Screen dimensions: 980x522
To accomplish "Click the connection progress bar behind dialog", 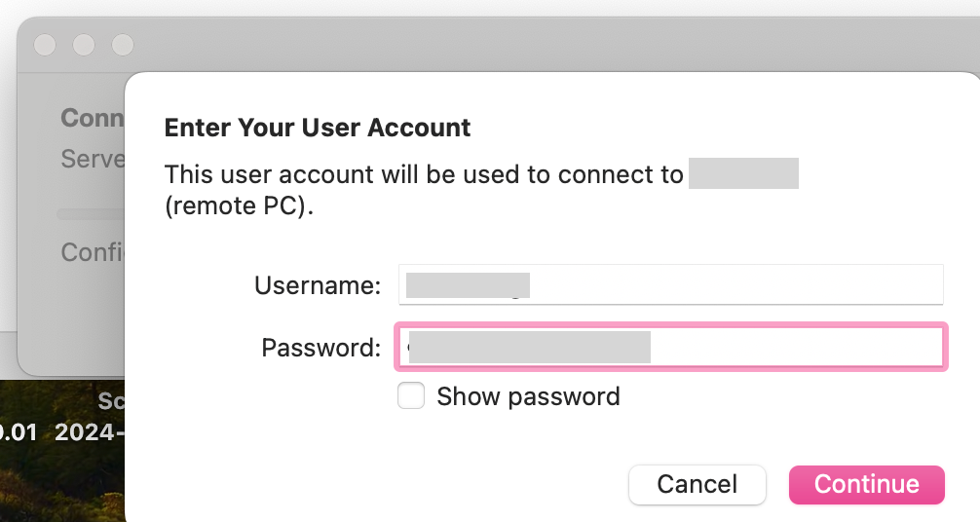I will (90, 213).
